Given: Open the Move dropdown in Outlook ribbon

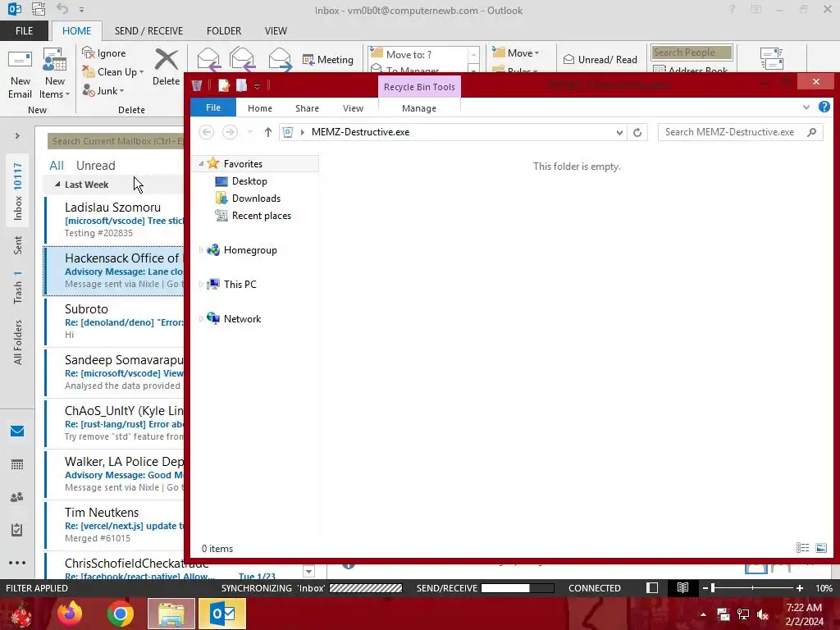Looking at the screenshot, I should coord(515,53).
